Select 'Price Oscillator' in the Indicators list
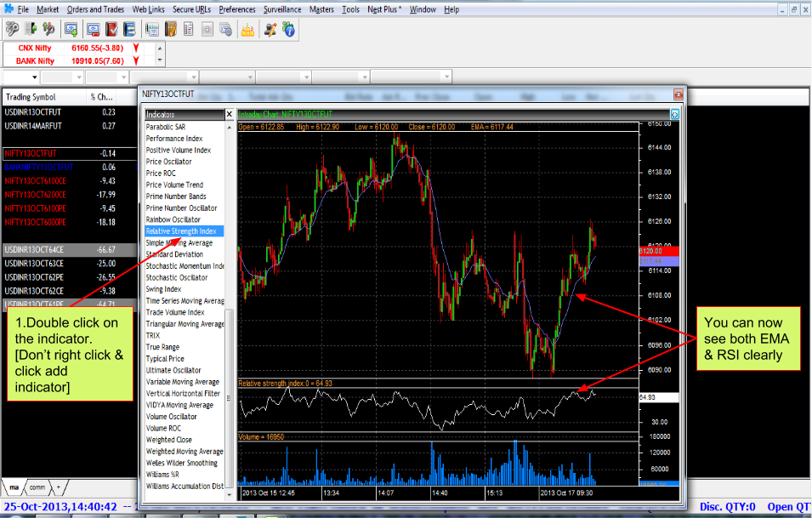This screenshot has height=518, width=812. tap(184, 162)
